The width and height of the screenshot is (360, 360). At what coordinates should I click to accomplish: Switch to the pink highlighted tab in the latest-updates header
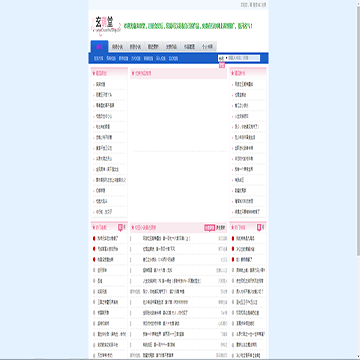click(x=209, y=228)
